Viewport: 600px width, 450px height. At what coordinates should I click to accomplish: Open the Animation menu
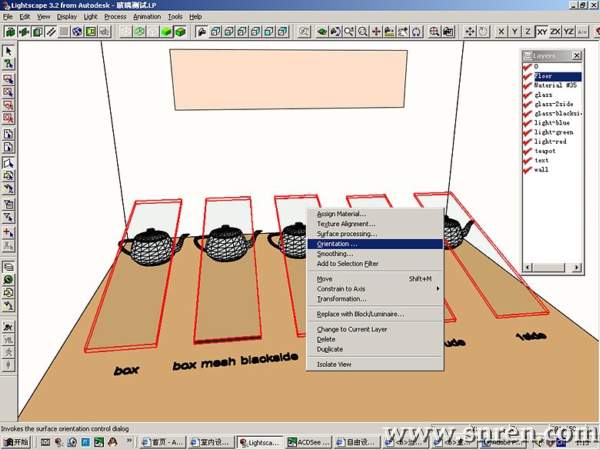pos(147,17)
